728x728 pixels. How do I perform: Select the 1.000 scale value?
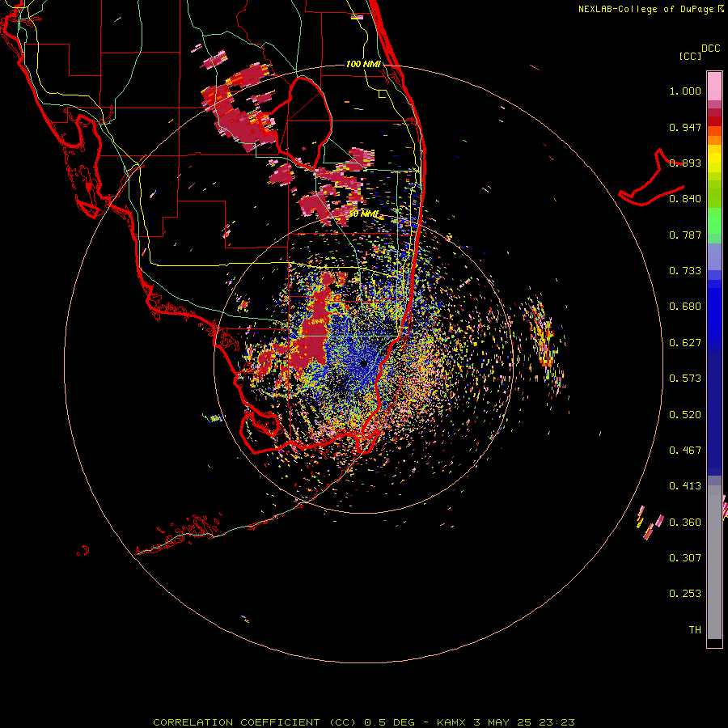point(685,91)
